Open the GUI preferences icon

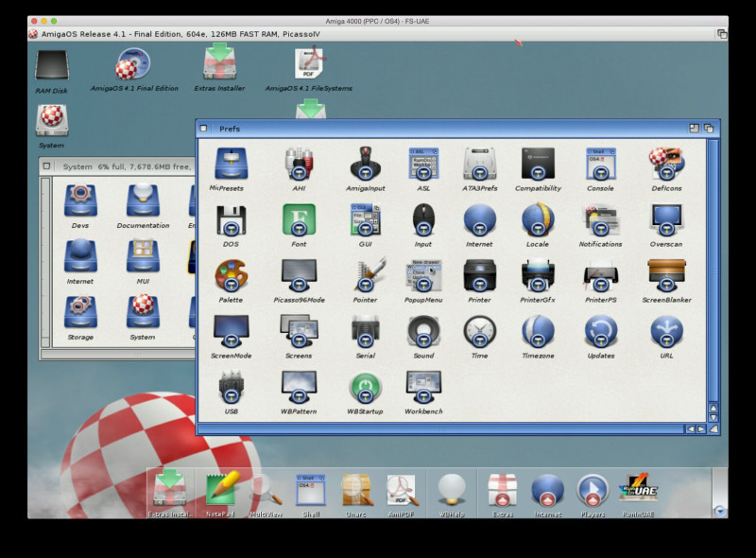(365, 220)
